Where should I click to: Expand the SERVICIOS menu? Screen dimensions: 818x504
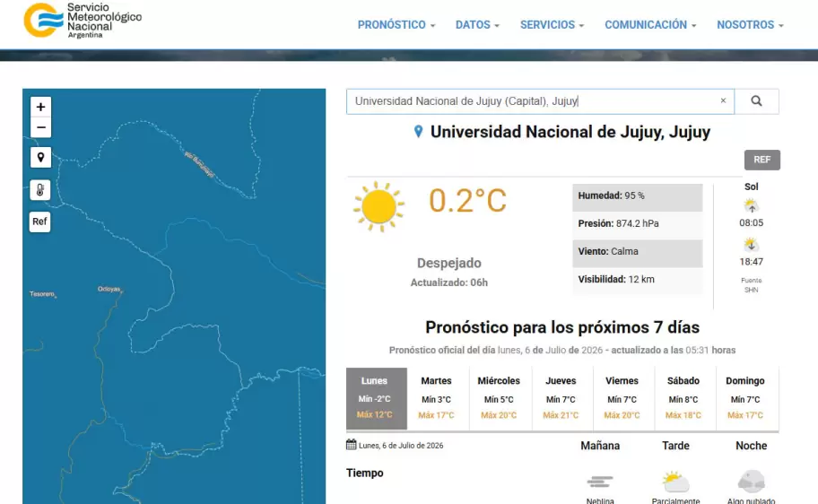click(552, 25)
